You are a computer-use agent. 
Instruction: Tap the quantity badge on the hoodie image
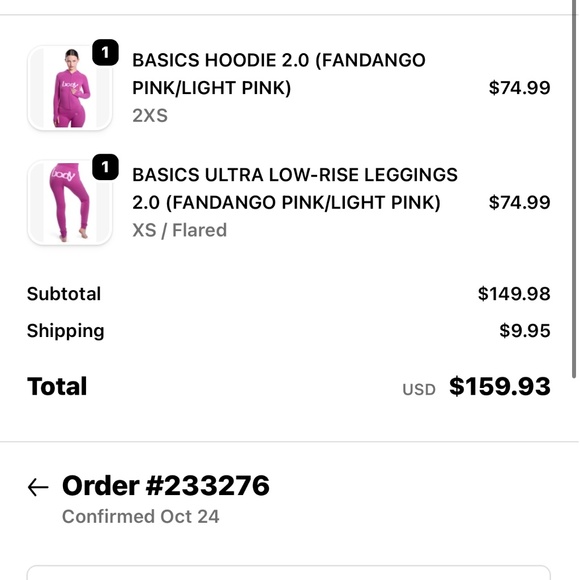(105, 53)
